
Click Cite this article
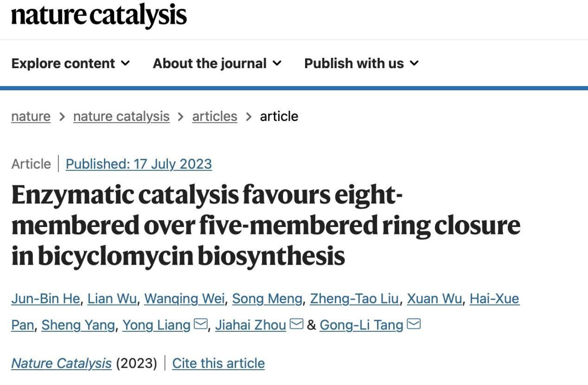[x=218, y=363]
